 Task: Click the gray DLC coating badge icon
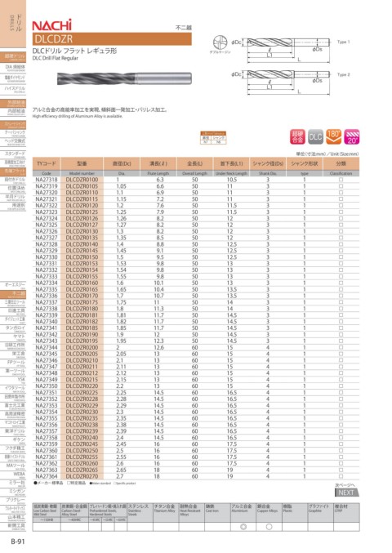(x=315, y=136)
